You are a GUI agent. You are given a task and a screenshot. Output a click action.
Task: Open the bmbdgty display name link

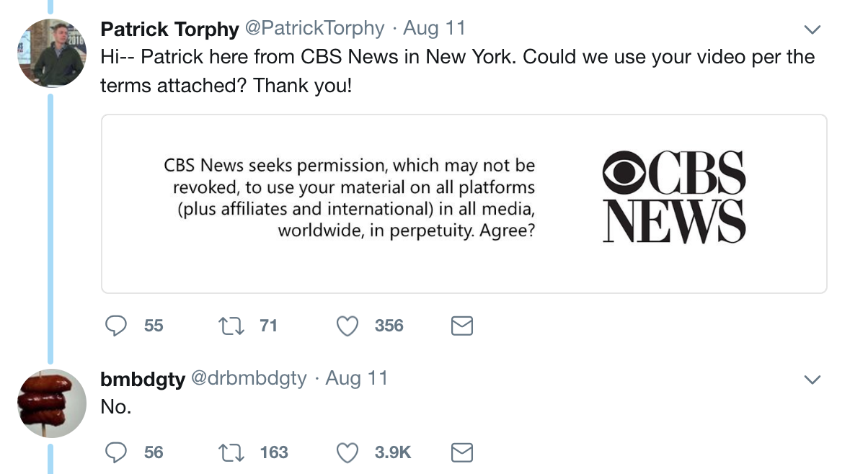pyautogui.click(x=143, y=379)
